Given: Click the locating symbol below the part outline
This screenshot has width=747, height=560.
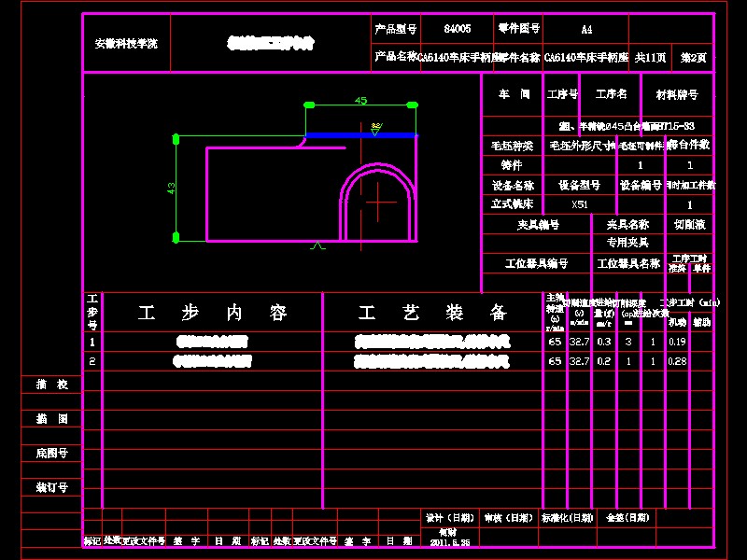Looking at the screenshot, I should click(x=317, y=245).
